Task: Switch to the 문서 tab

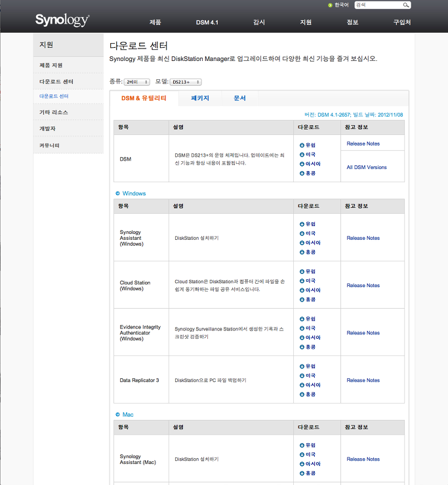Action: pos(240,98)
